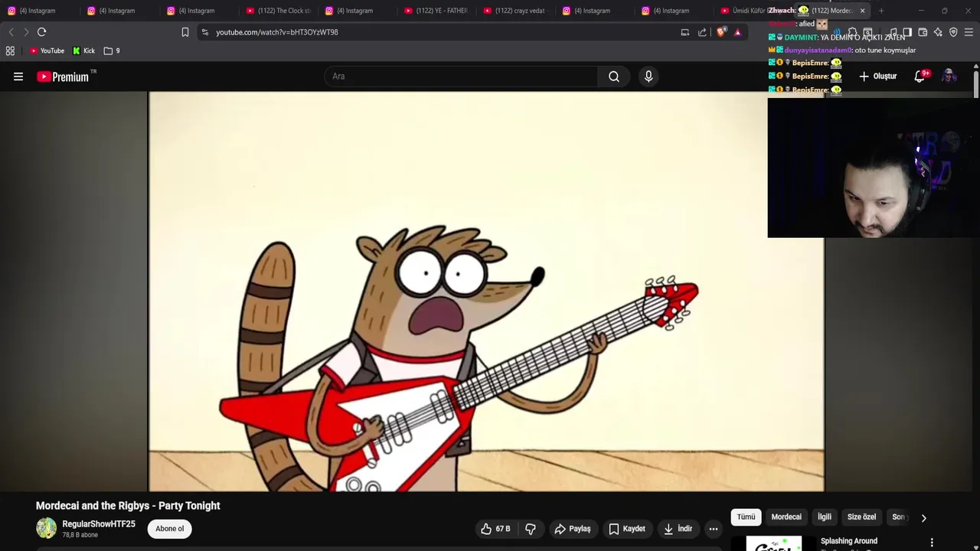This screenshot has height=551, width=980.
Task: Open the Leo AI sparkle icon
Action: (938, 32)
